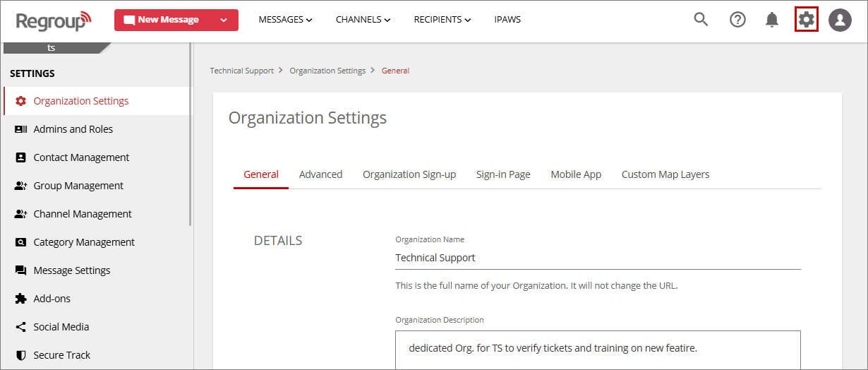Click the settings gear icon
The width and height of the screenshot is (868, 370).
807,20
